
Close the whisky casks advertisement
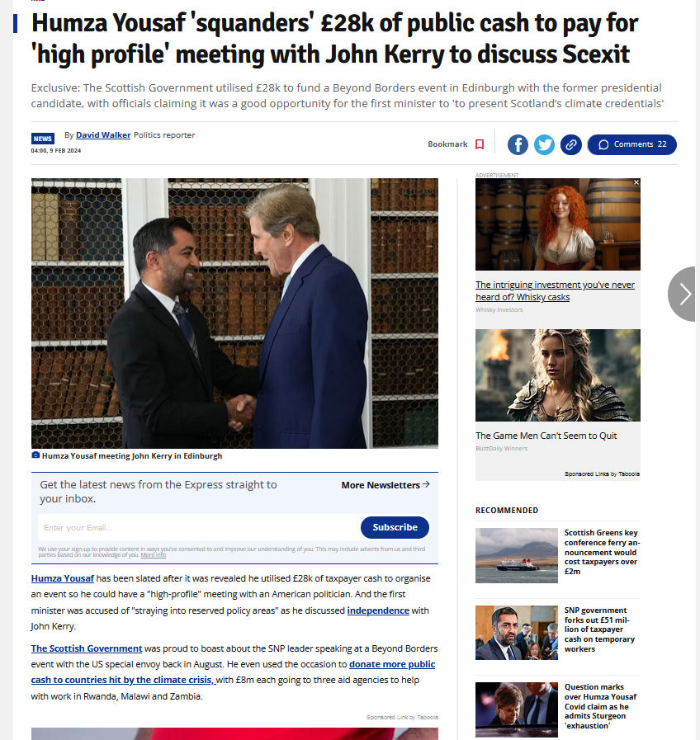click(x=636, y=182)
